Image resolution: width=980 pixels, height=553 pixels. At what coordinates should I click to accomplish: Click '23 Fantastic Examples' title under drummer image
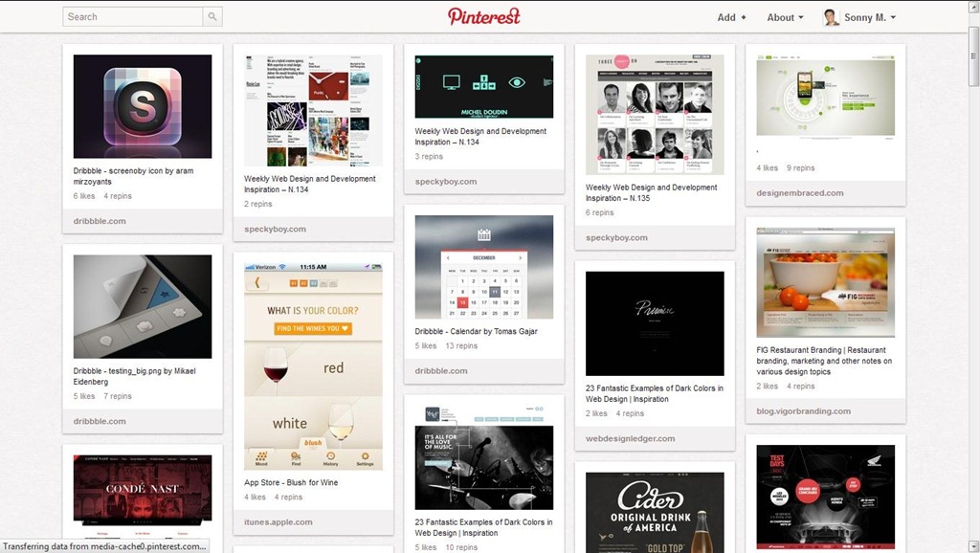483,527
